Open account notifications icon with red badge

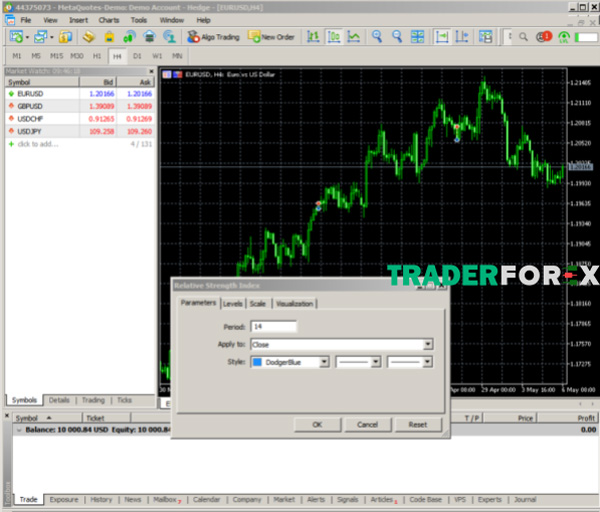click(x=544, y=37)
